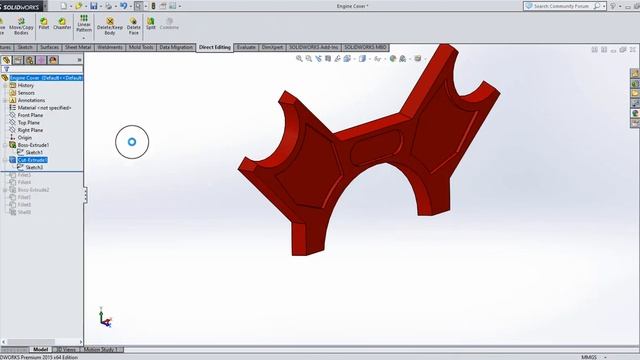Click the Open file icon
The height and width of the screenshot is (360, 640).
78,6
